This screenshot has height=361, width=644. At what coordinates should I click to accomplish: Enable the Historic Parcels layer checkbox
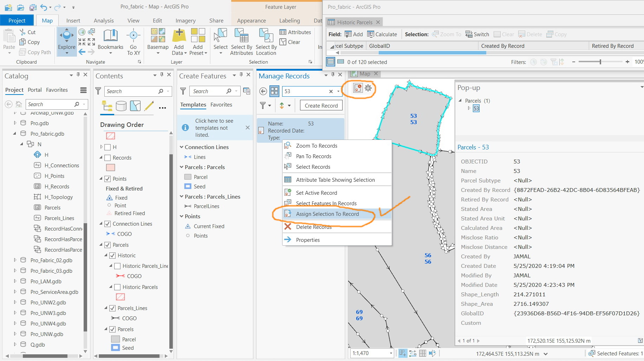click(x=118, y=287)
